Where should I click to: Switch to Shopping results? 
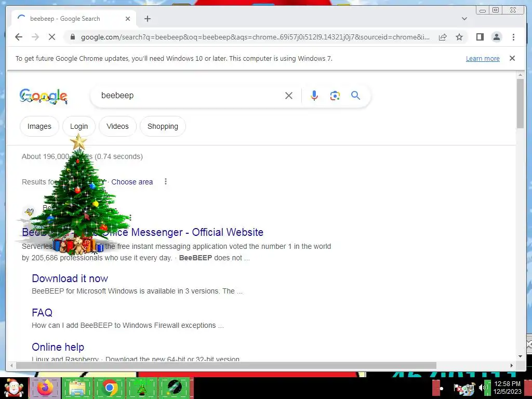163,126
